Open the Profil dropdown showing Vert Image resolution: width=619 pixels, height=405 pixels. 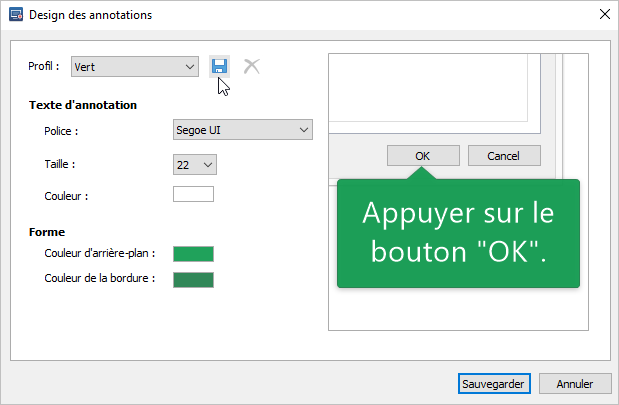coord(135,67)
